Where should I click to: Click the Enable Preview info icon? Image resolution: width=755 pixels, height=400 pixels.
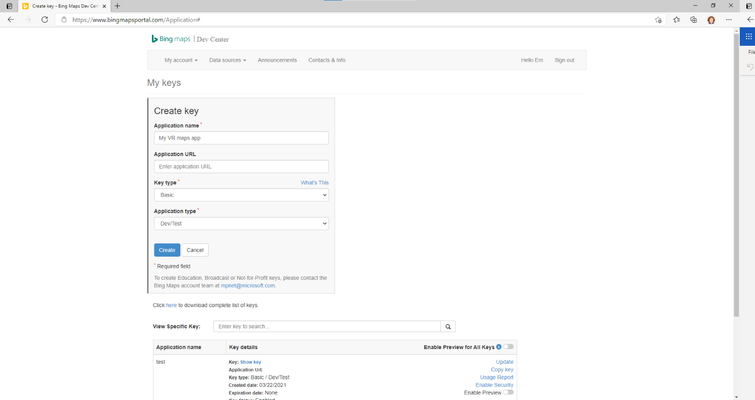[x=499, y=347]
